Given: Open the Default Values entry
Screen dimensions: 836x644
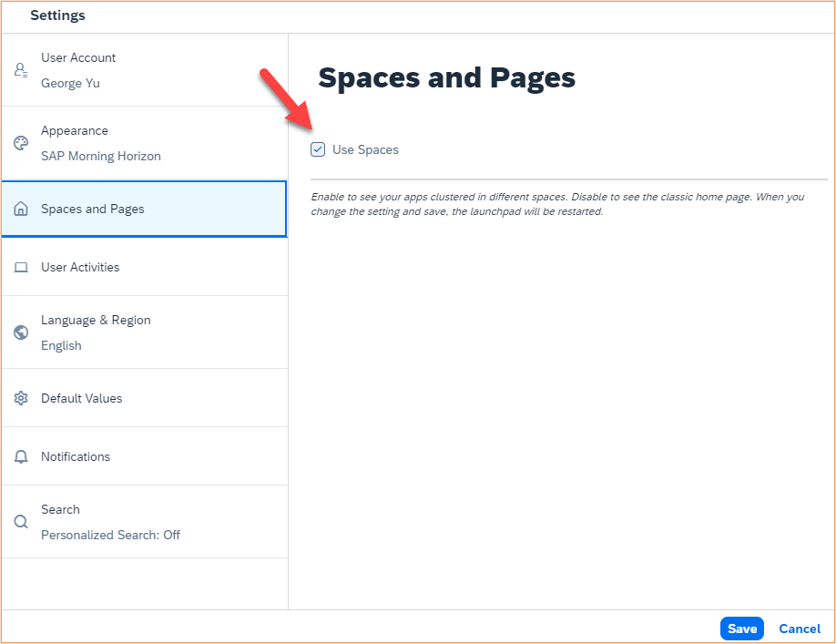Looking at the screenshot, I should pos(145,398).
